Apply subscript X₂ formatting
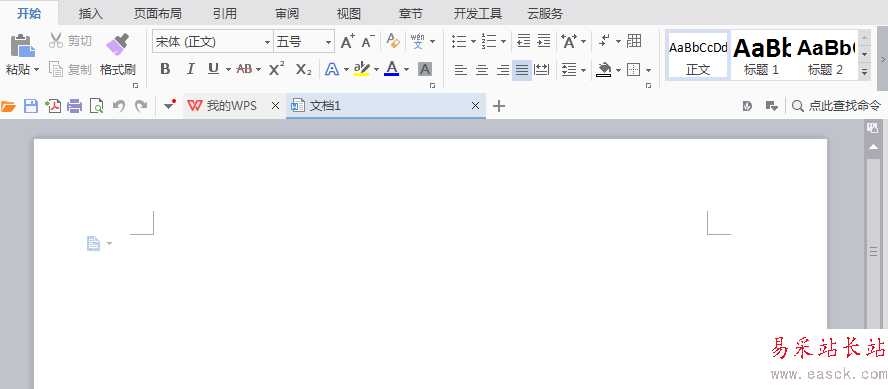The width and height of the screenshot is (888, 389). pyautogui.click(x=304, y=69)
